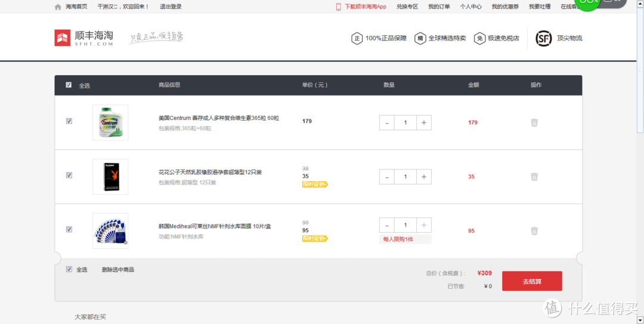Decrease quantity of Mediheal mask
The height and width of the screenshot is (324, 644).
click(387, 225)
